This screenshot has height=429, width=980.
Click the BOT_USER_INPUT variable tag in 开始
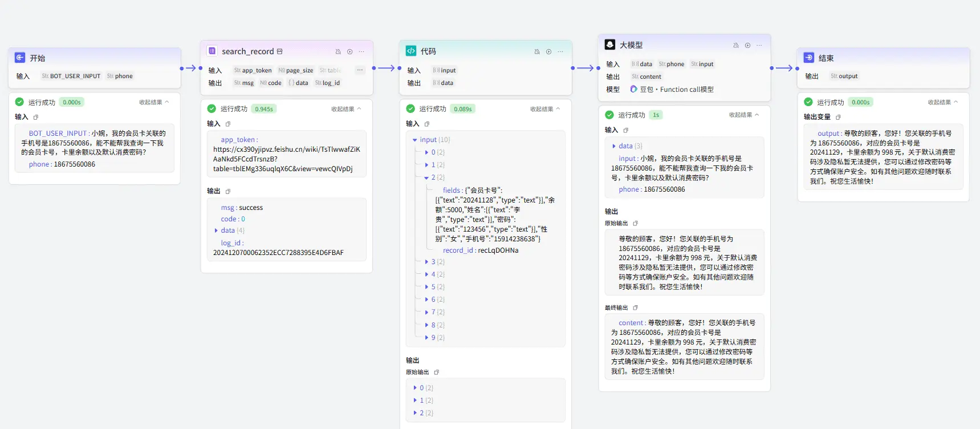pyautogui.click(x=71, y=76)
